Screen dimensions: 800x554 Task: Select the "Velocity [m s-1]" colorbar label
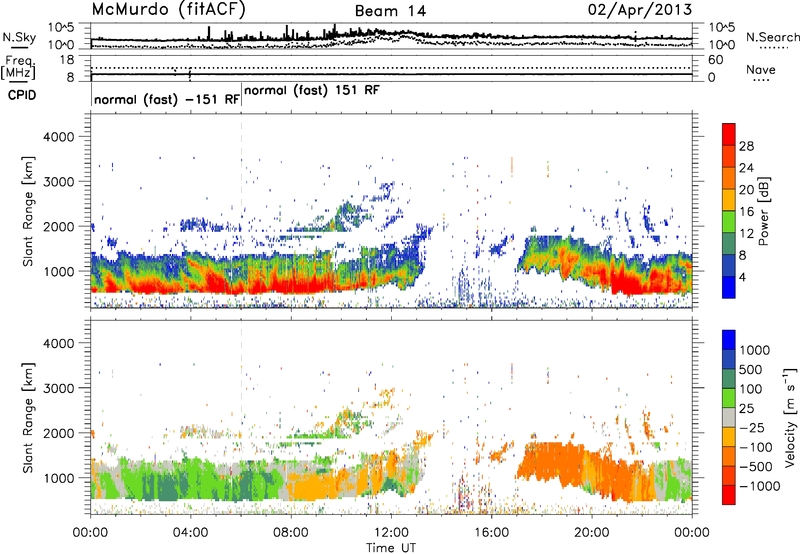790,417
